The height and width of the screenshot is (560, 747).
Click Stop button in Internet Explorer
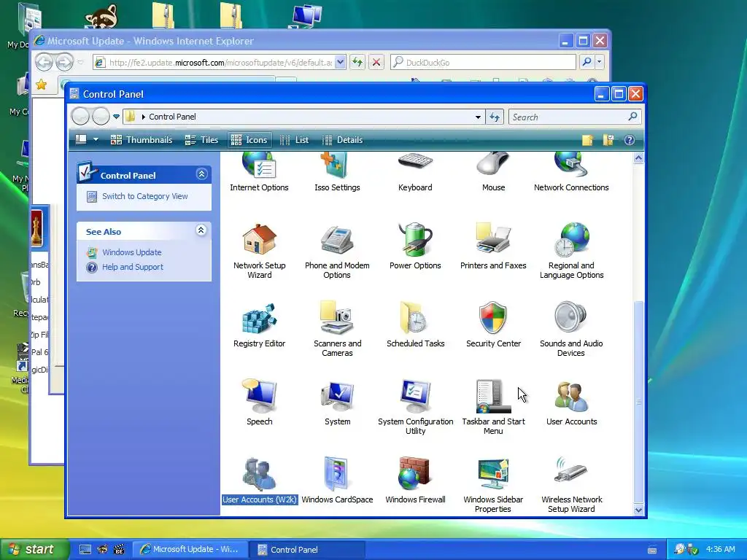click(376, 63)
